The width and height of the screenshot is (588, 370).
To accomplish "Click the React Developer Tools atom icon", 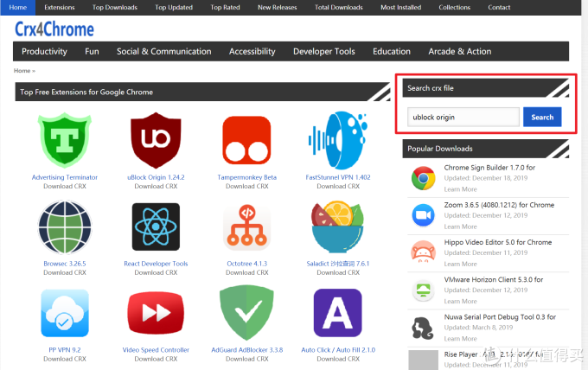I will click(x=156, y=226).
